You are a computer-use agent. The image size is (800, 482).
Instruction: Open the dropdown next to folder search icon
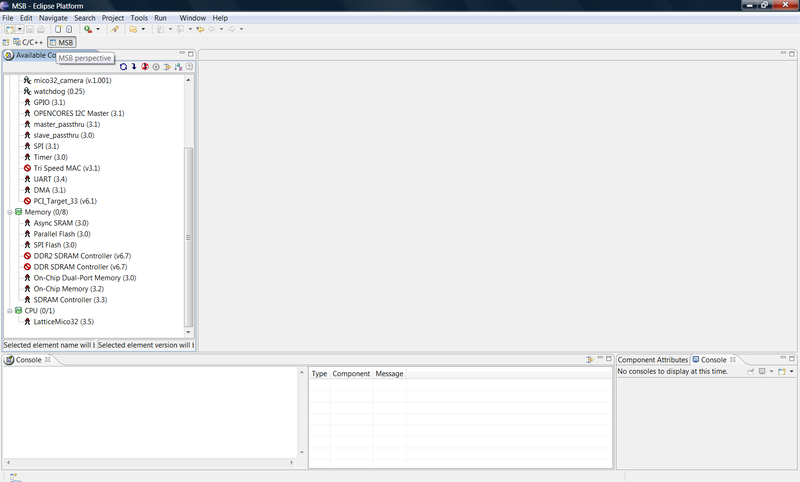(143, 29)
